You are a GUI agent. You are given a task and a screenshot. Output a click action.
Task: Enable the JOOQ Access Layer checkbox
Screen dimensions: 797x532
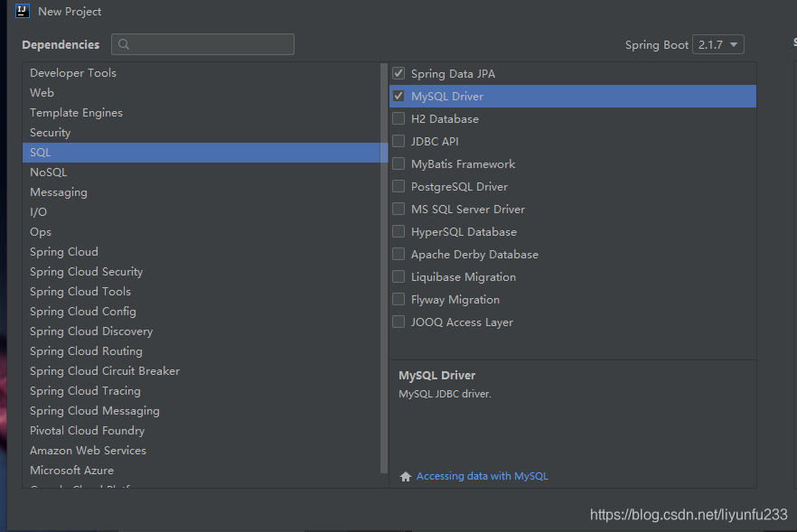pyautogui.click(x=398, y=322)
